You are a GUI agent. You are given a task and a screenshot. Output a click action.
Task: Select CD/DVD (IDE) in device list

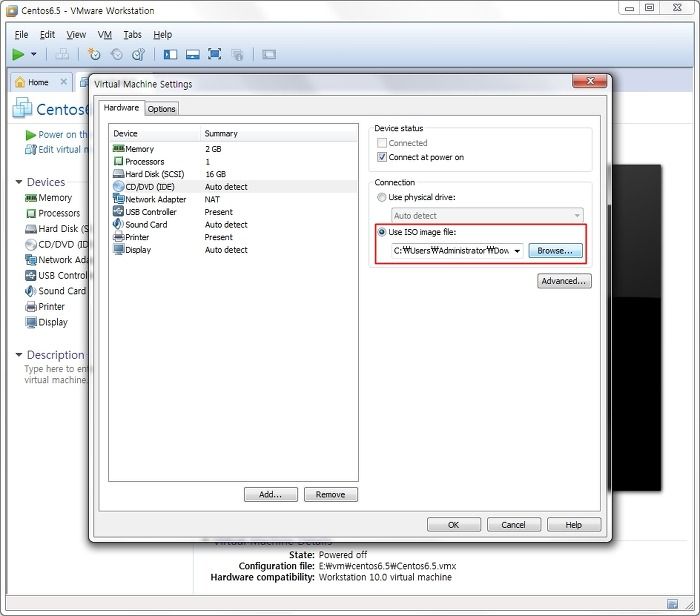tap(233, 187)
